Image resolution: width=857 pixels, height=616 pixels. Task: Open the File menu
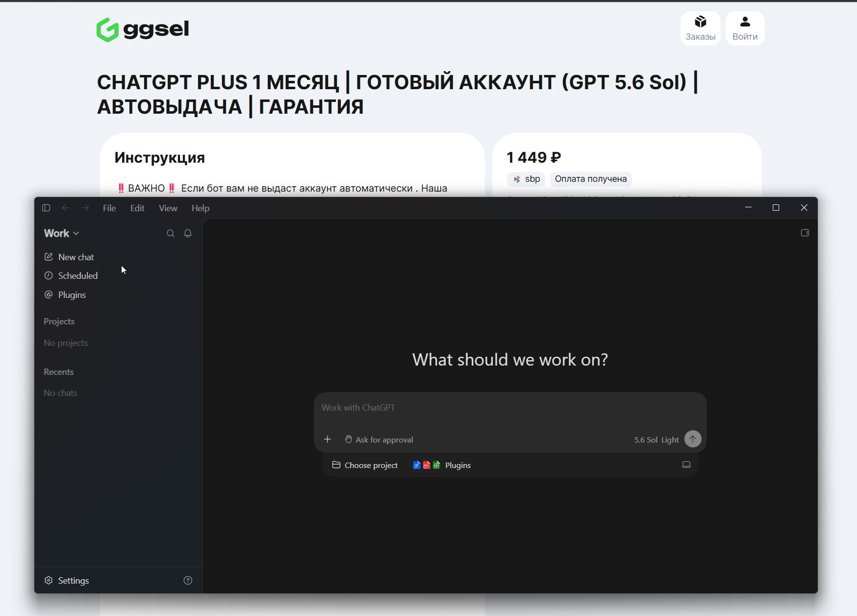pos(109,208)
